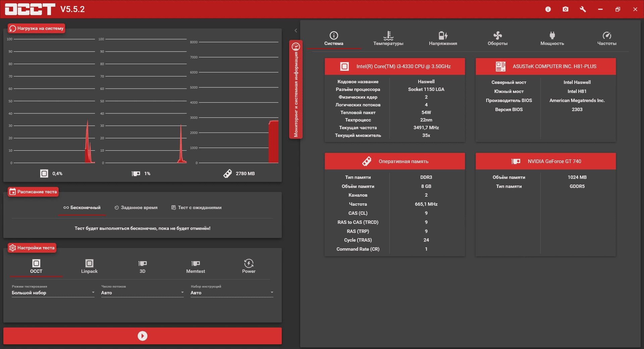The width and height of the screenshot is (644, 349).
Task: Open the Напряжения tab
Action: click(443, 39)
